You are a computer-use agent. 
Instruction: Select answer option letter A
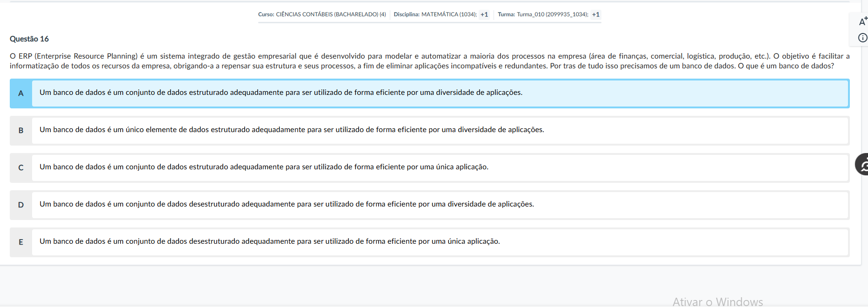click(x=21, y=93)
